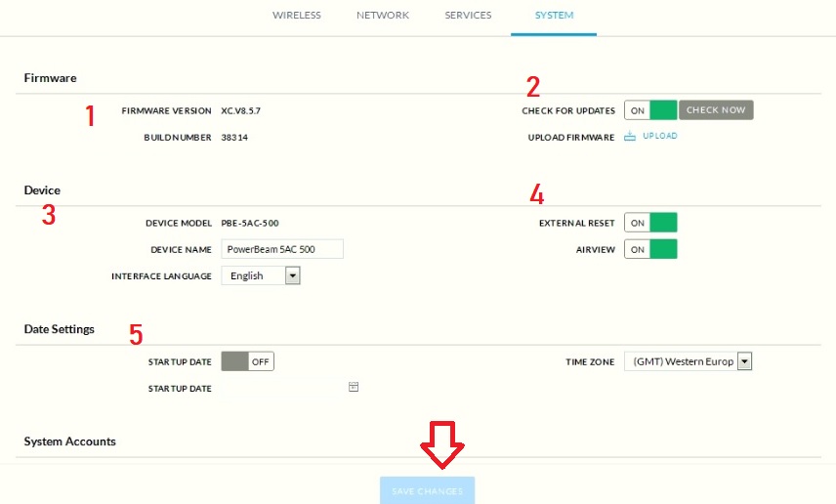Select the System tab
Screen dimensions: 836x504
point(554,16)
